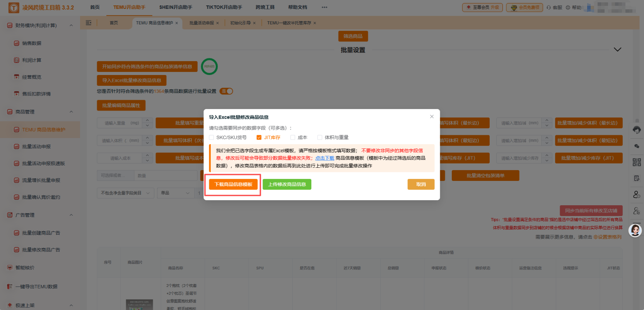Screen dimensions: 644x310
Task: Focus the 请输入重量 (mg) input
Action: click(120, 123)
